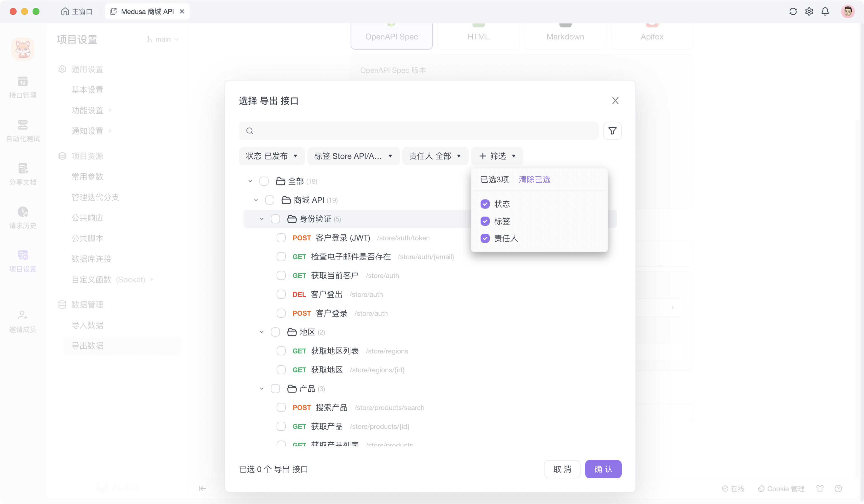Viewport: 864px width, 504px height.
Task: Select 导出数据 in the project menu
Action: point(87,346)
